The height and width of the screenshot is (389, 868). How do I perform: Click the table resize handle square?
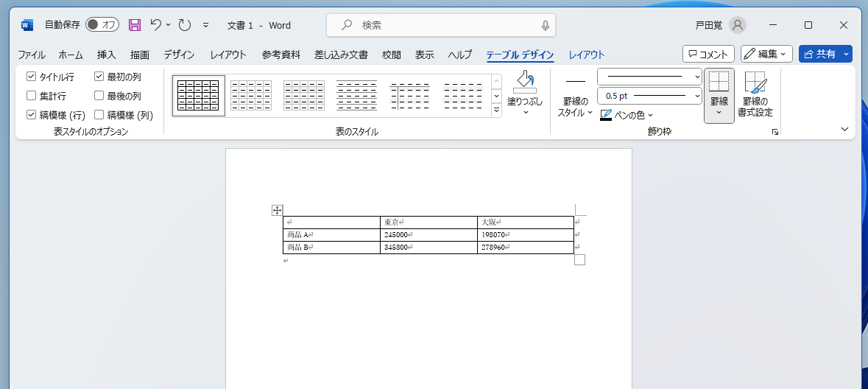(x=579, y=259)
